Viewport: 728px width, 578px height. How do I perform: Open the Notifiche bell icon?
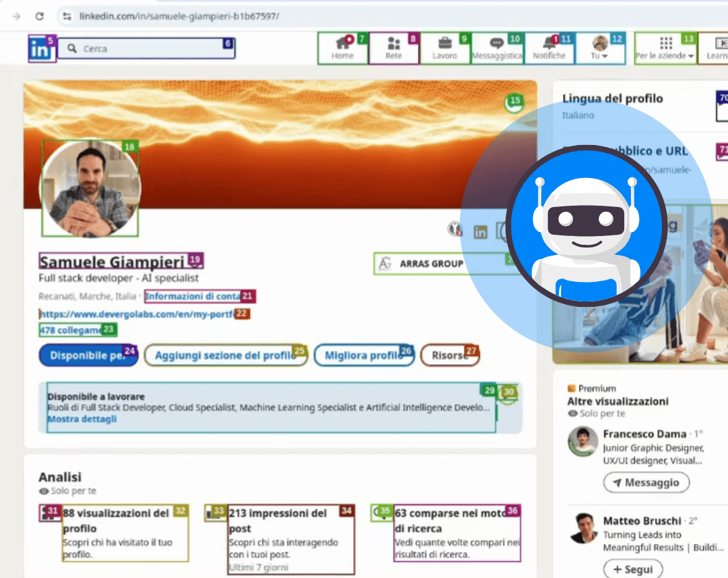(549, 45)
